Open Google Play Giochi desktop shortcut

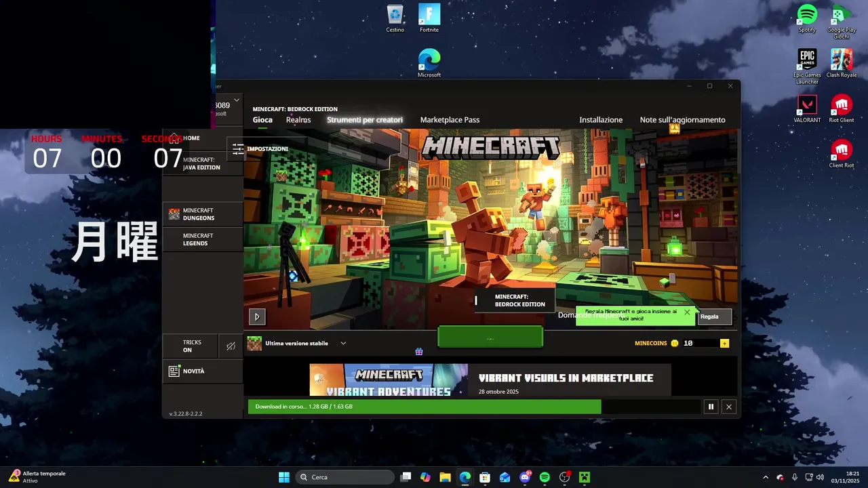(x=842, y=22)
